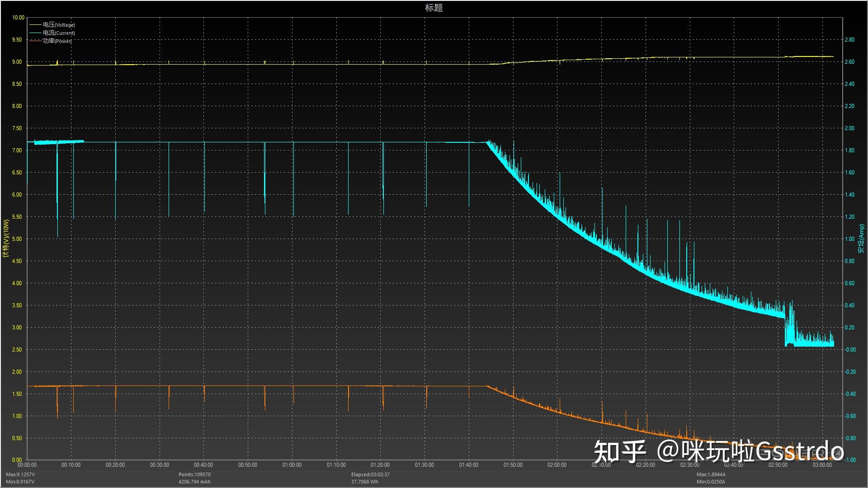Viewport: 868px width, 488px height.
Task: Click the chart title 标题
Action: click(434, 8)
